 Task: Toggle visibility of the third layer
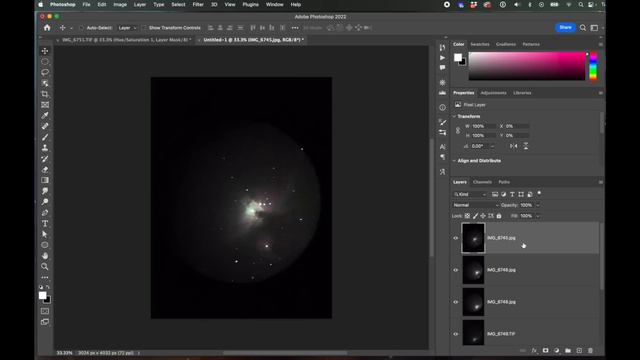(x=456, y=302)
